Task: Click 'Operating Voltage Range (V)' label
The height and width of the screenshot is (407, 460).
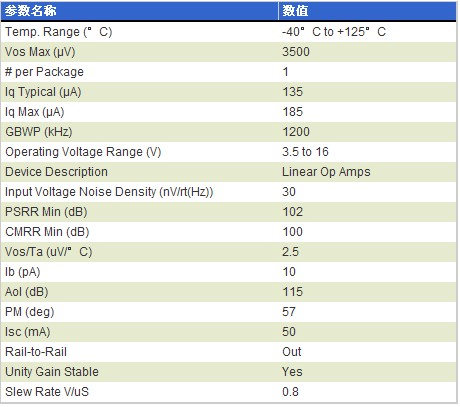Action: (x=83, y=152)
